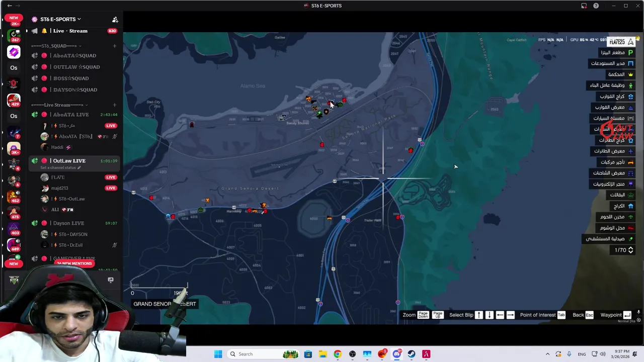Select truck showroom blip معرض الشاحنات

click(613, 173)
